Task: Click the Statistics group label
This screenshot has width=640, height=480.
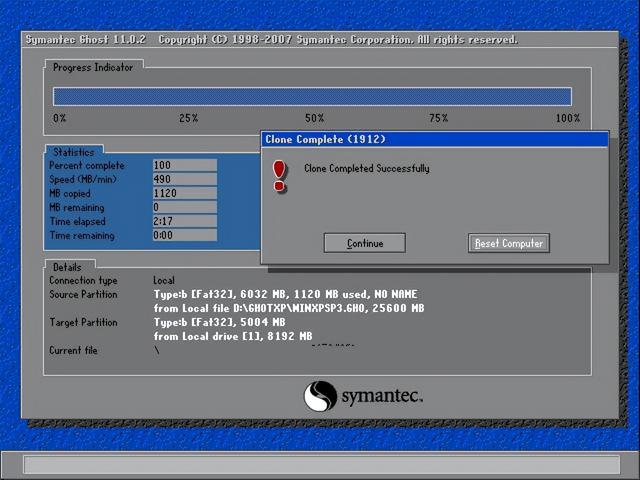Action: pyautogui.click(x=73, y=152)
